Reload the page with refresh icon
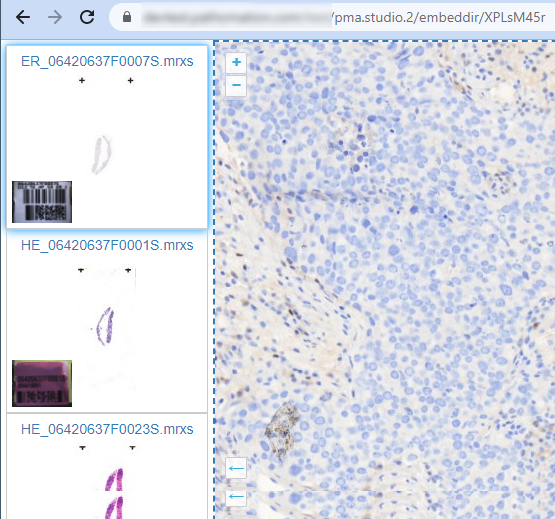The image size is (555, 519). 87,17
